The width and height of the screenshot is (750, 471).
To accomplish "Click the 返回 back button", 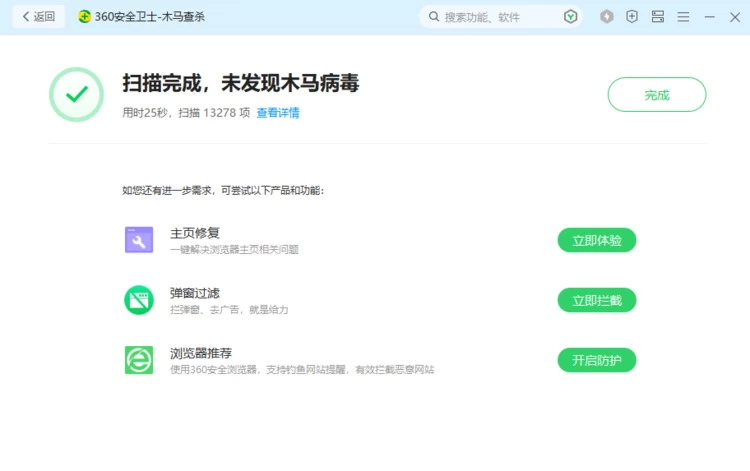I will [x=39, y=17].
